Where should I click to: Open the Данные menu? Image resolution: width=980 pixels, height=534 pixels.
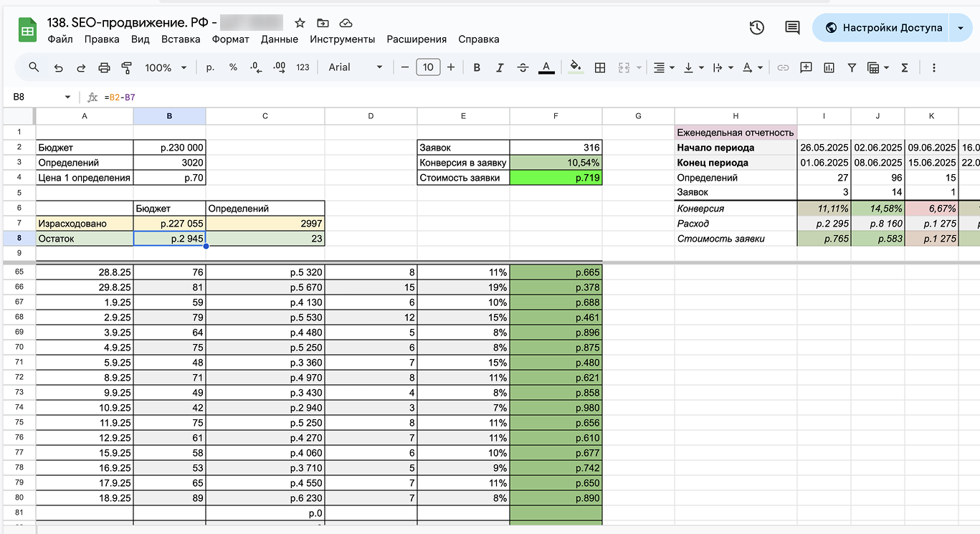pos(279,39)
